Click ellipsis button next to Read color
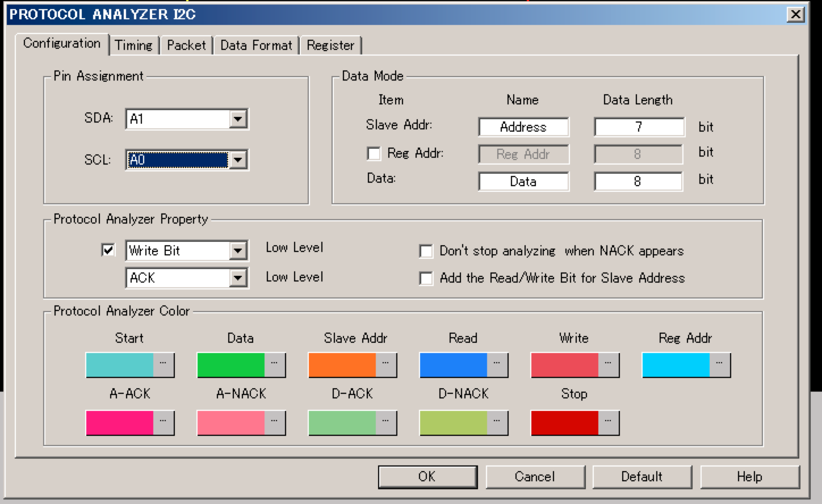 click(x=497, y=365)
